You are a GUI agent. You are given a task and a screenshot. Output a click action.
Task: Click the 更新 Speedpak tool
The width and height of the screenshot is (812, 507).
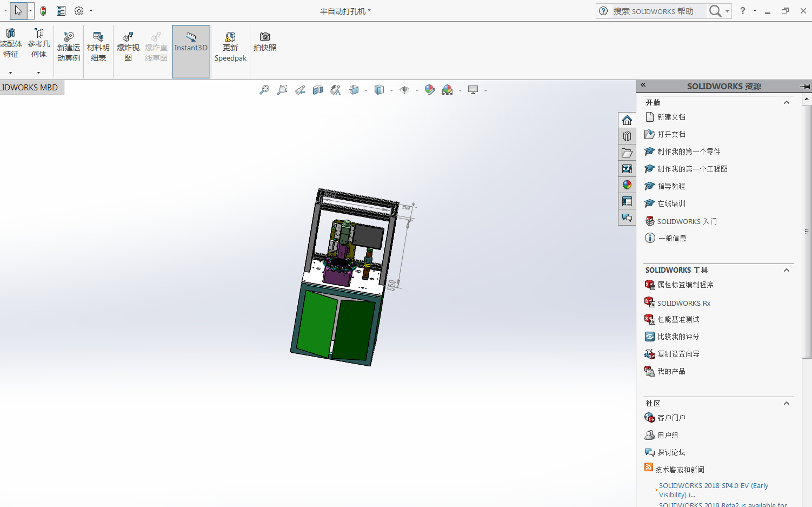(230, 47)
